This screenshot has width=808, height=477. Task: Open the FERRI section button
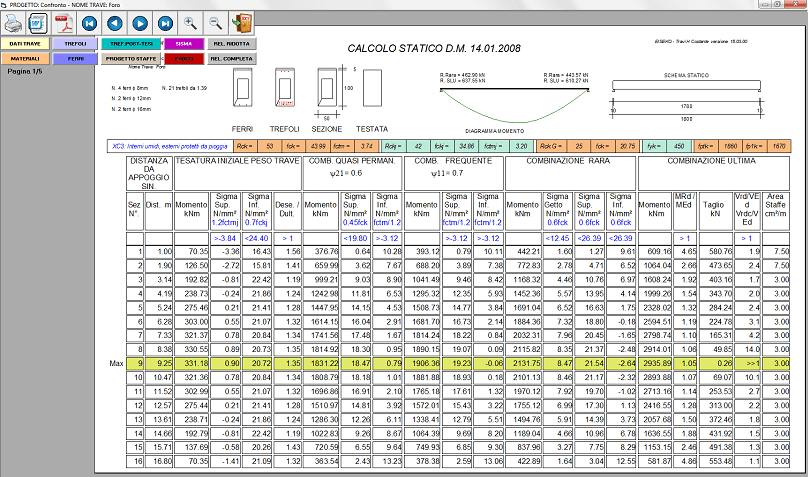[75, 59]
